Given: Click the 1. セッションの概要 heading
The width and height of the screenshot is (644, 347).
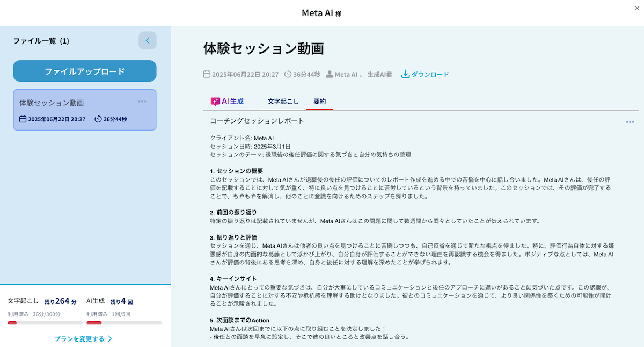Looking at the screenshot, I should tap(236, 171).
